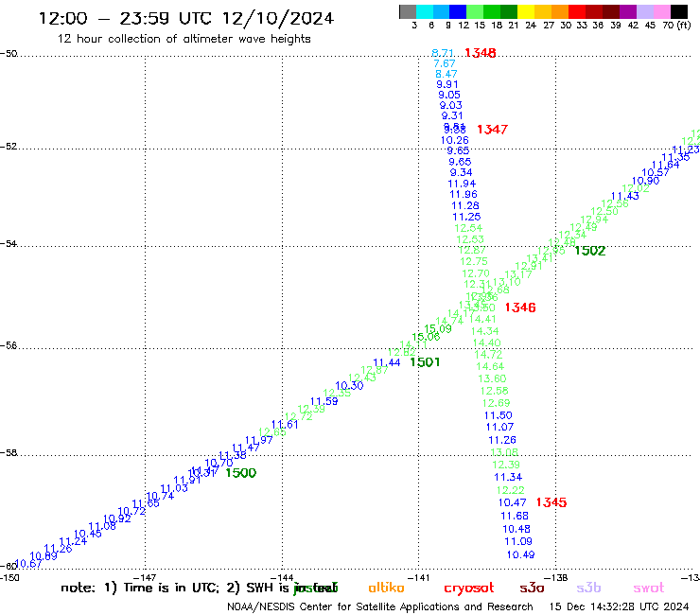Select the yellow swatch in the legend bar
The width and height of the screenshot is (700, 615).
click(526, 11)
